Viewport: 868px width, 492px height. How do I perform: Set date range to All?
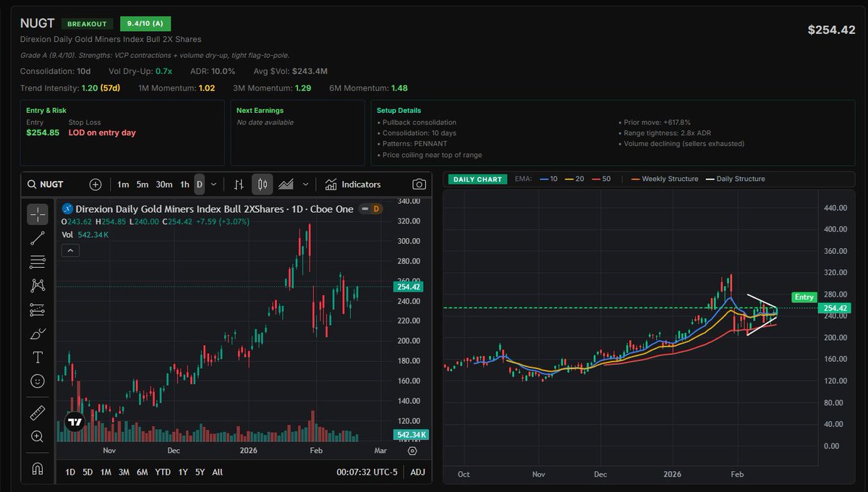(x=217, y=472)
